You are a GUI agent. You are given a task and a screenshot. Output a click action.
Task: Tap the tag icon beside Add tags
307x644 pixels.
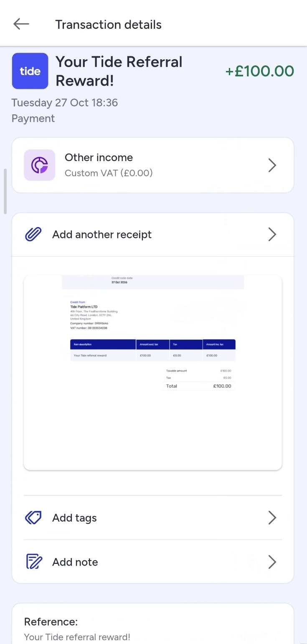click(x=33, y=518)
